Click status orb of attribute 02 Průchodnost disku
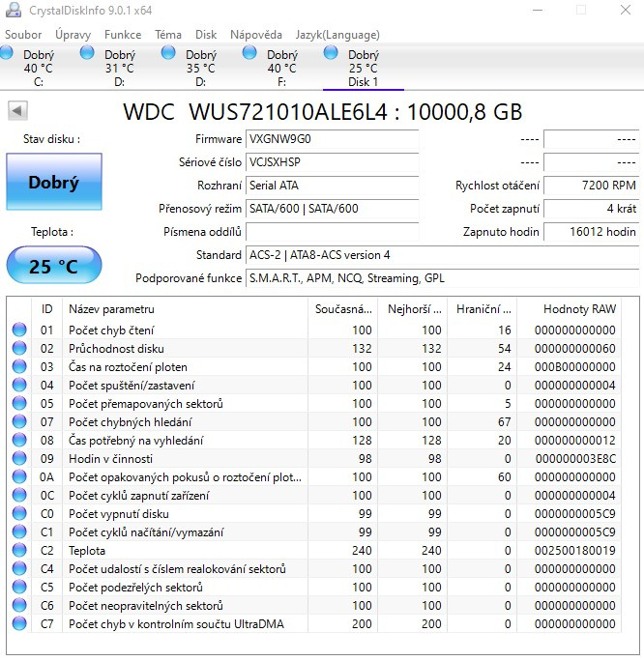The height and width of the screenshot is (661, 644). (19, 348)
